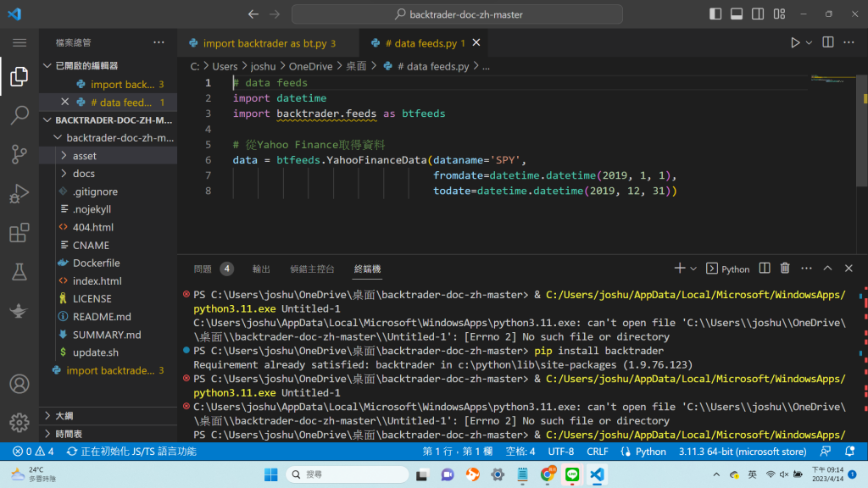Toggle the primary side bar layout
This screenshot has height=488, width=868.
click(x=715, y=14)
